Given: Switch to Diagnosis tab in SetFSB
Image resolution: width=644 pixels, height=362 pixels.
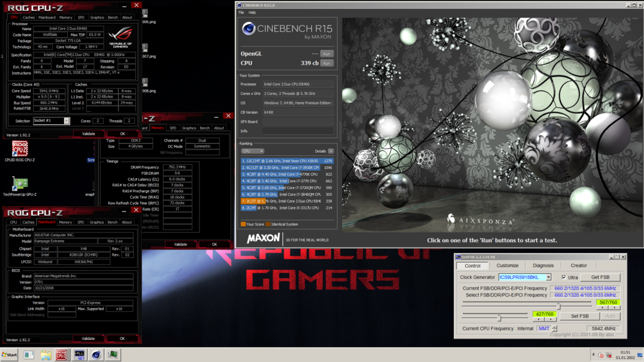Looking at the screenshot, I should coord(543,266).
